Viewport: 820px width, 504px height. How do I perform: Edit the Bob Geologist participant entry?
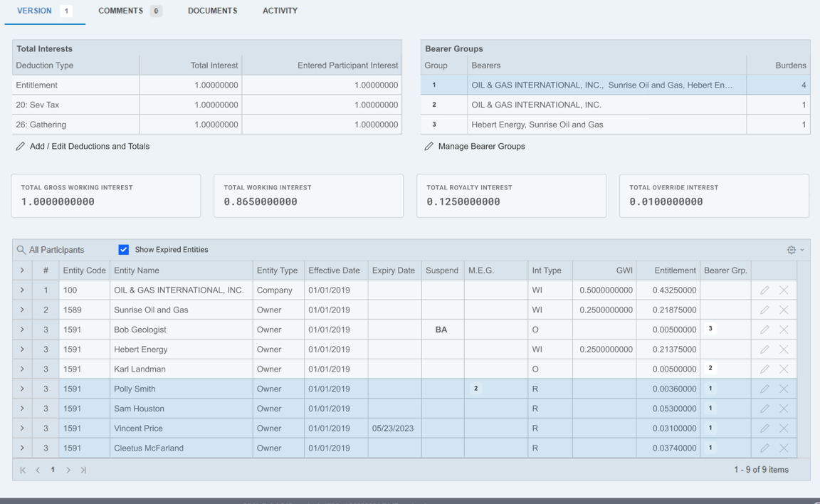point(764,330)
